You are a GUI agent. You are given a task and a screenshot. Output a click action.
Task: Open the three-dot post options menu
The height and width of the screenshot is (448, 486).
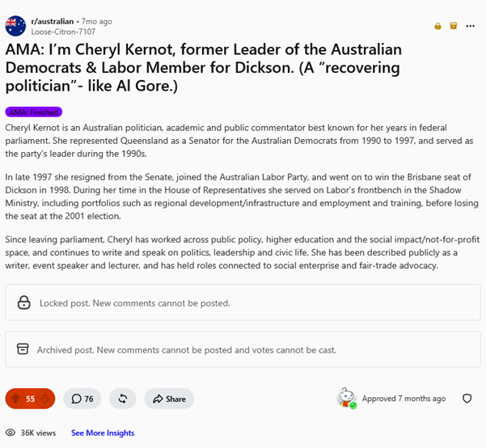coord(470,26)
